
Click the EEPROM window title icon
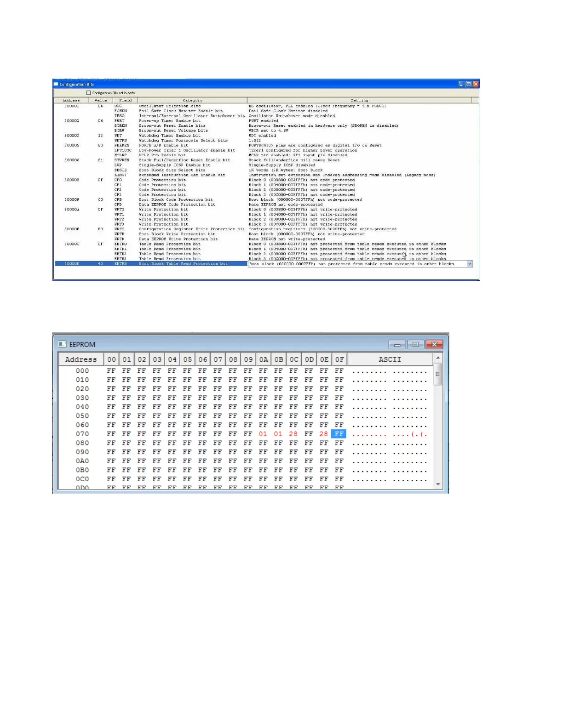pos(63,344)
